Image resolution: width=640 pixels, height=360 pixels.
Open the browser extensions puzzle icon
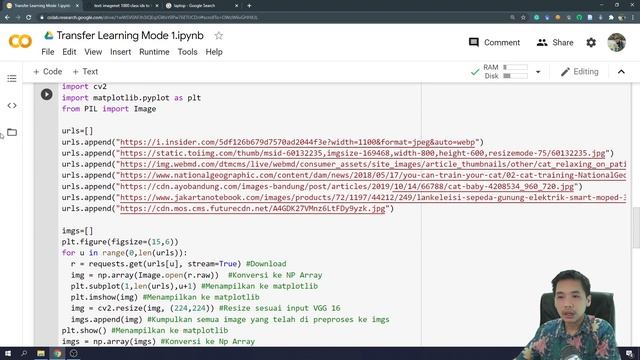tap(611, 18)
